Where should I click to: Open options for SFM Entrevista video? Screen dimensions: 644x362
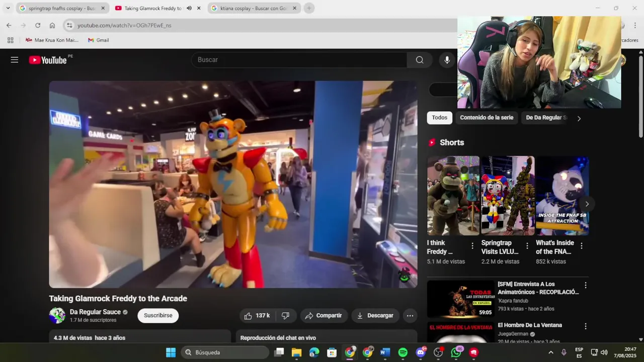585,285
